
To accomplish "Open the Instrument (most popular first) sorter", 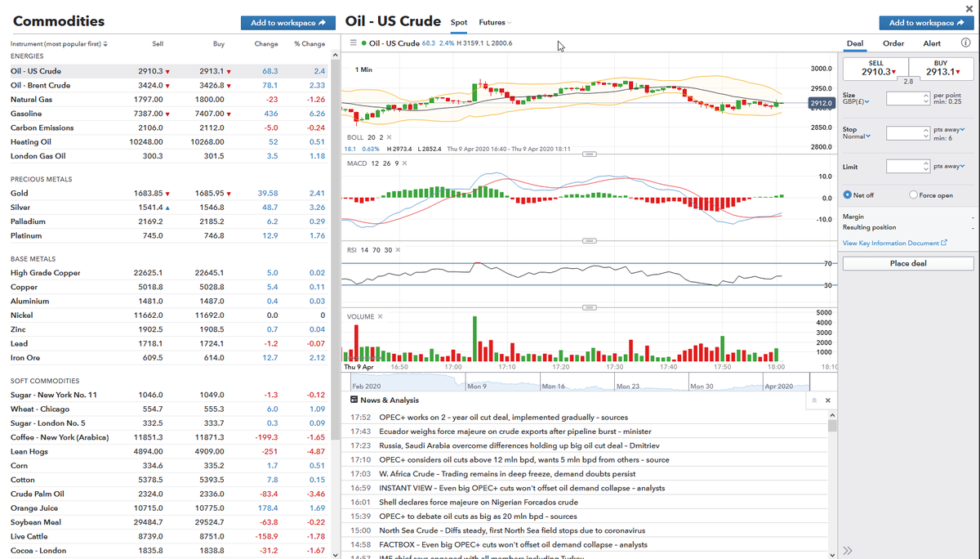I will pos(58,43).
